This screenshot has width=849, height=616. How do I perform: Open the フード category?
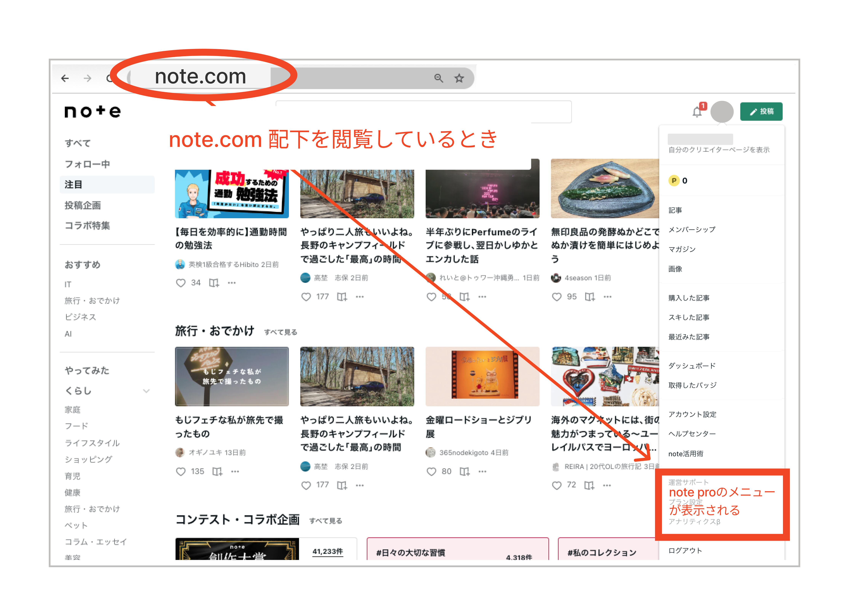[x=76, y=426]
